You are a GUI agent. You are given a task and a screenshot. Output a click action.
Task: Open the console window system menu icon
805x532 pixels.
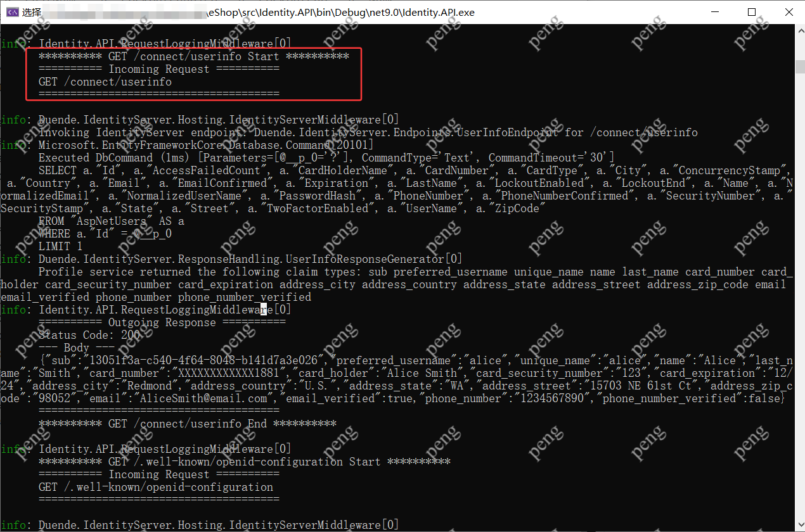(x=11, y=12)
